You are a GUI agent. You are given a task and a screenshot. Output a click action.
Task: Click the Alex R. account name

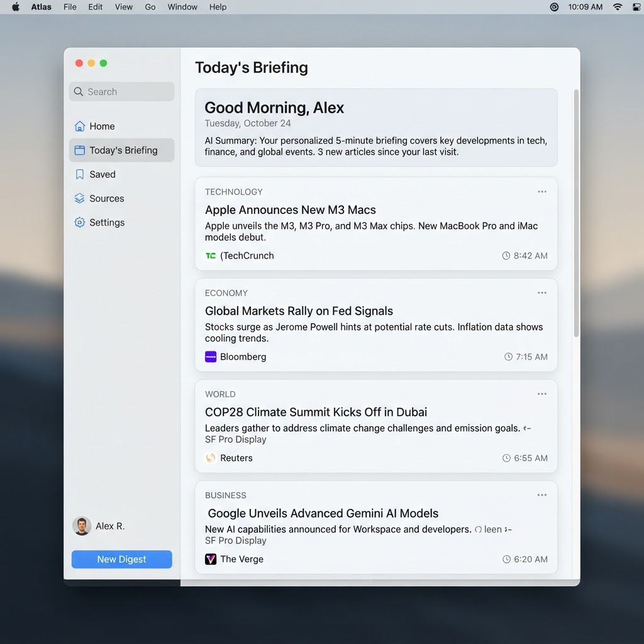tap(110, 526)
